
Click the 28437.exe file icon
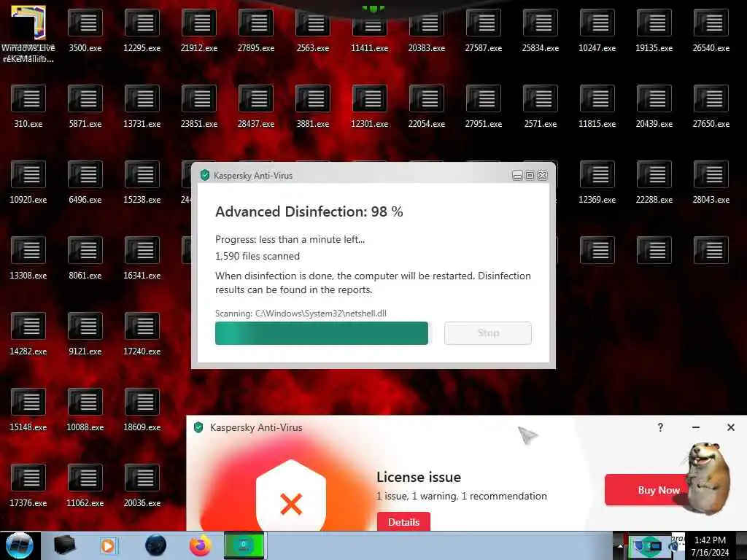[x=256, y=98]
